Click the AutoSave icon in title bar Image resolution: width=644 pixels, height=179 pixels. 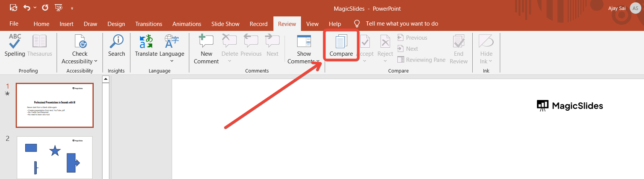[13, 8]
